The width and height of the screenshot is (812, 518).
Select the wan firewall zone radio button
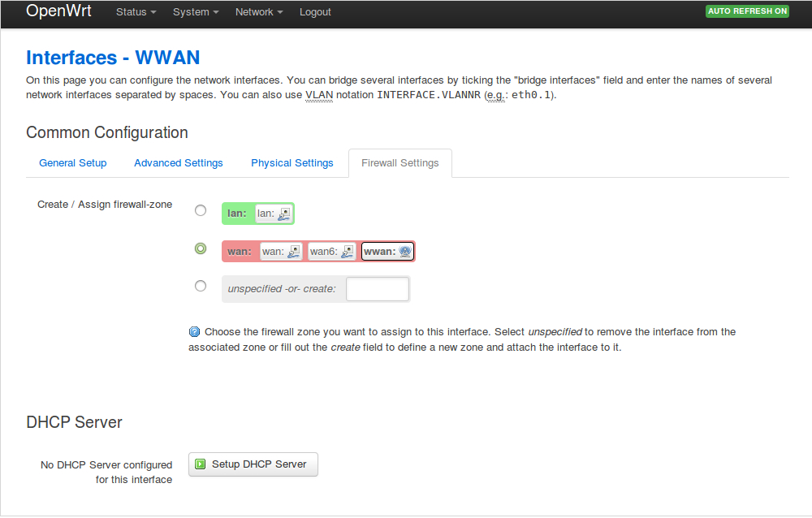tap(201, 248)
